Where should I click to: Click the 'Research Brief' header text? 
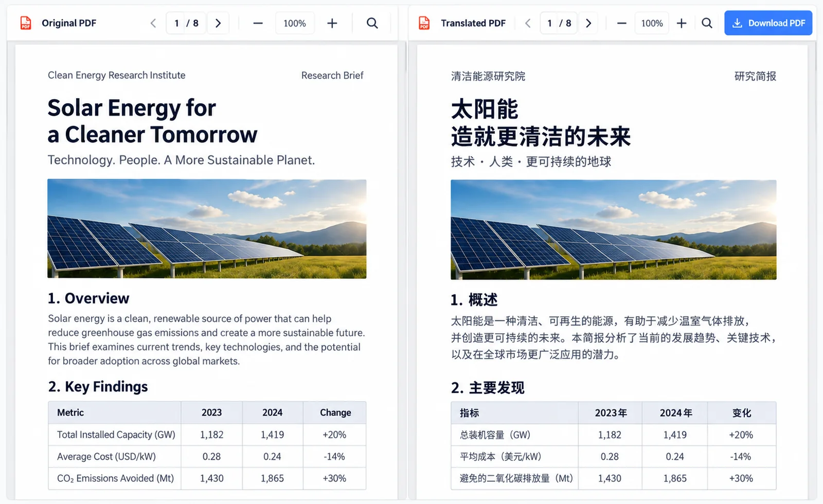(332, 75)
